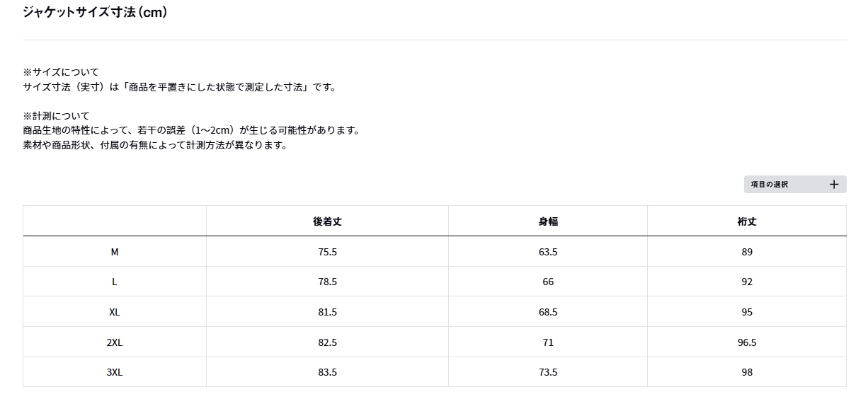Click the ジャケットサイズ寸法（cm） heading
The image size is (868, 399).
(x=95, y=12)
